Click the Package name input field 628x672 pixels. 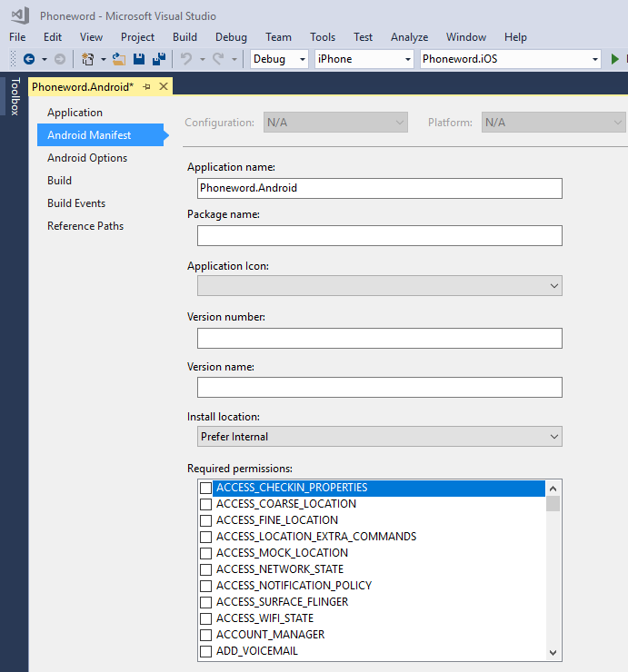(x=379, y=236)
